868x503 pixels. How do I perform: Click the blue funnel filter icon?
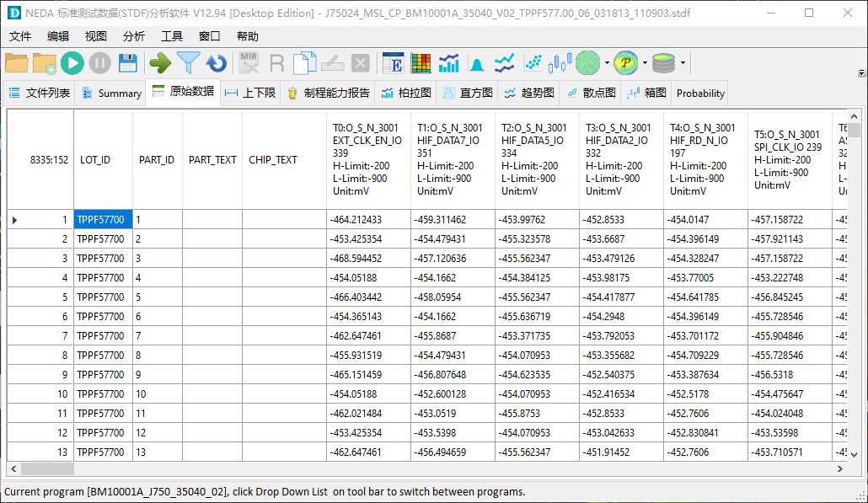[189, 63]
